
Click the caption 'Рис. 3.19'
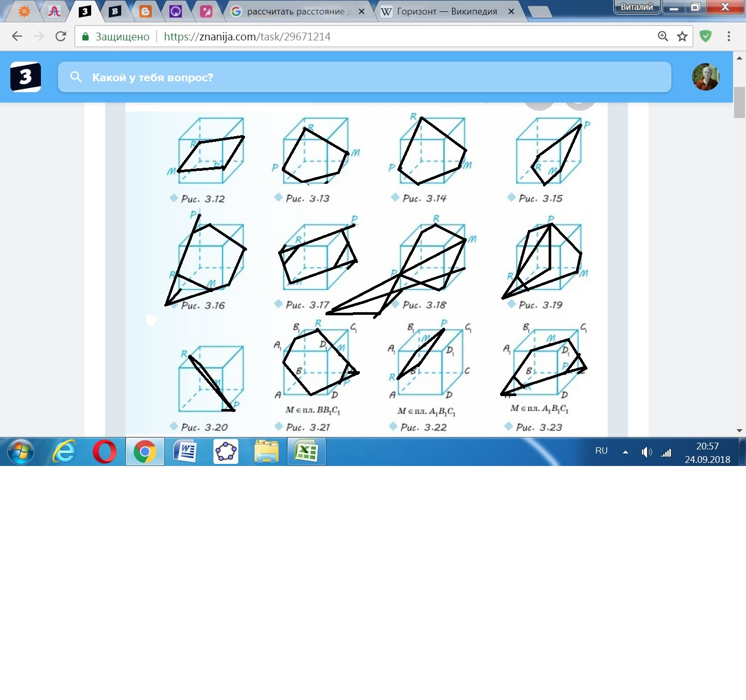tap(540, 305)
